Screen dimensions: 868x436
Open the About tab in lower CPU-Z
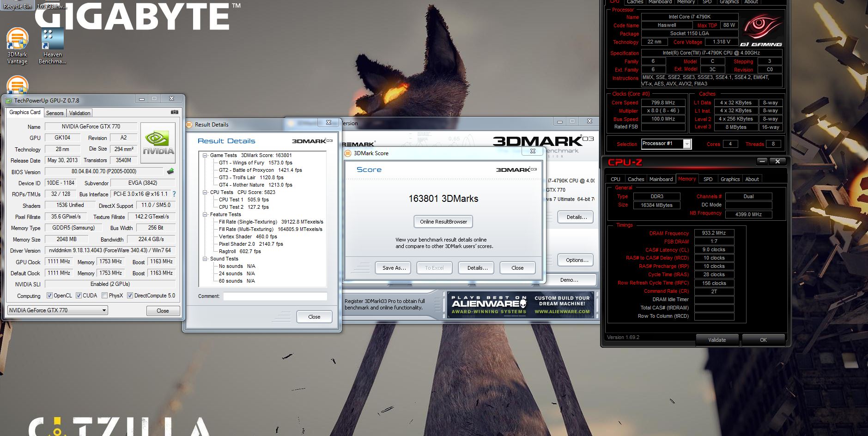(752, 179)
